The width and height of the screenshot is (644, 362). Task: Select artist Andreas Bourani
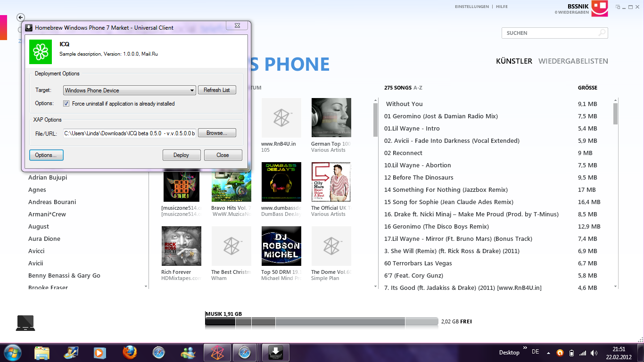tap(52, 202)
